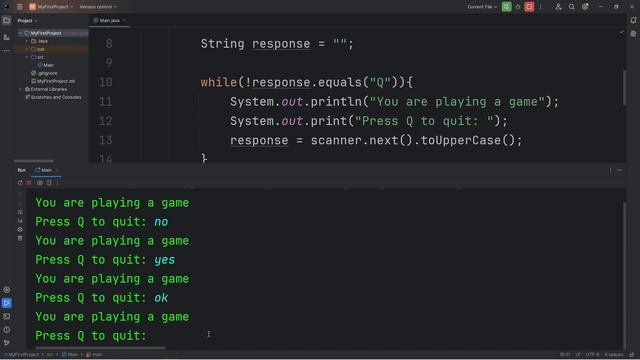This screenshot has height=360, width=640.
Task: Stop the running program red button
Action: (529, 7)
